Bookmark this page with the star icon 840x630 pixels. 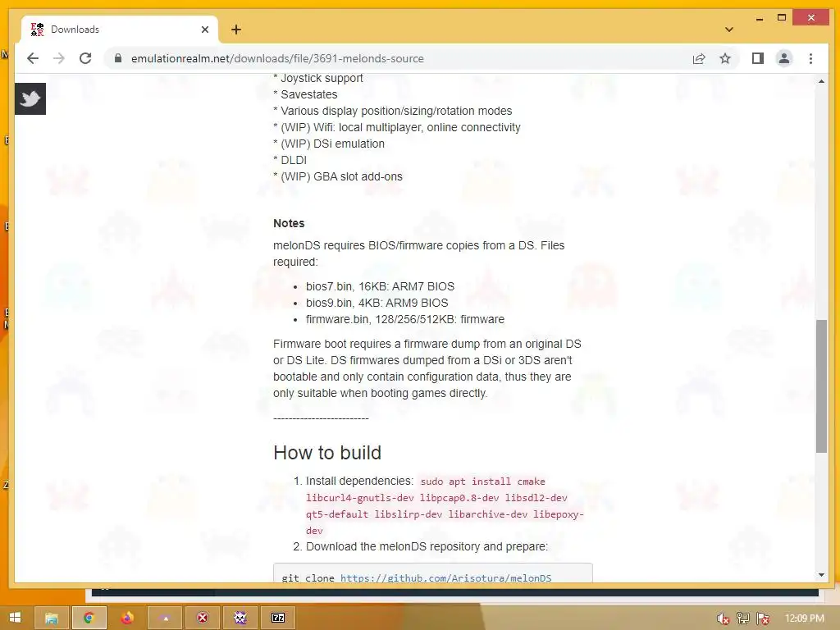pyautogui.click(x=725, y=58)
